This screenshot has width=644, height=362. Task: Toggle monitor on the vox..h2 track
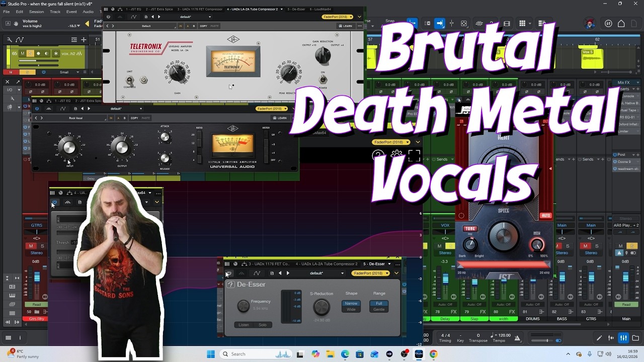pos(46,53)
